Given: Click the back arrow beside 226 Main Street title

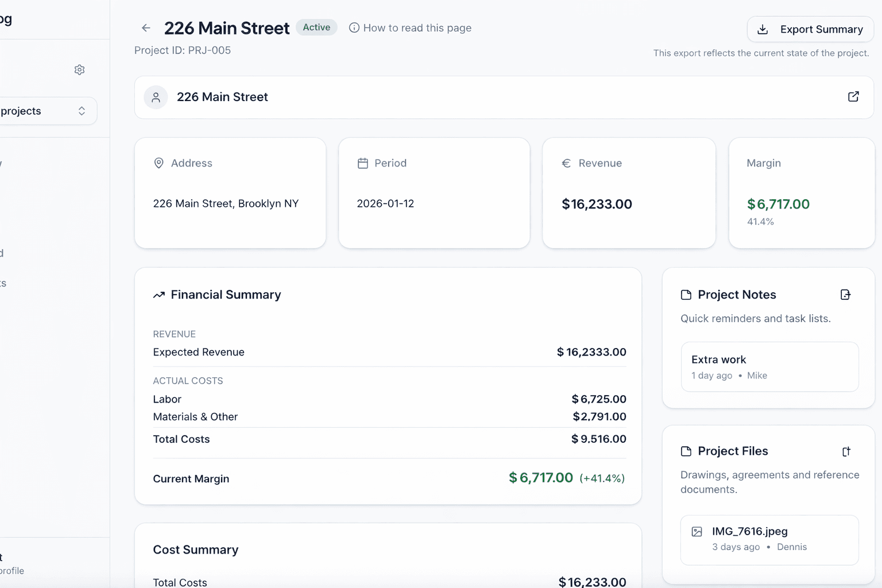Looking at the screenshot, I should pos(145,28).
